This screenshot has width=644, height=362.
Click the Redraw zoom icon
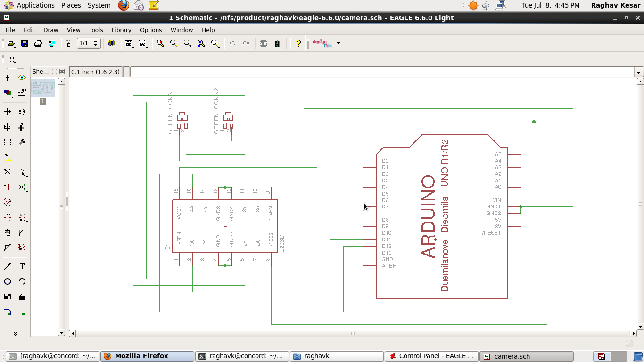pos(201,43)
